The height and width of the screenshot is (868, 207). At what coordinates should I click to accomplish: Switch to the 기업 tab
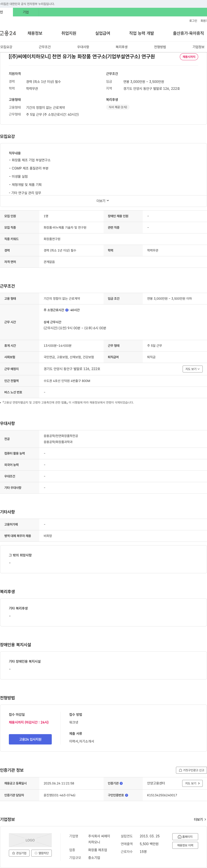click(26, 12)
